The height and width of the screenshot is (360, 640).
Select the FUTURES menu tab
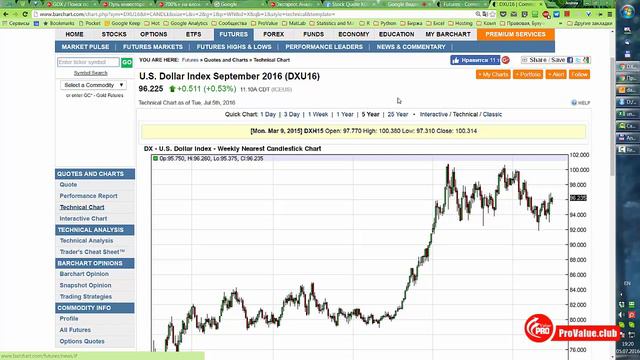(x=233, y=34)
